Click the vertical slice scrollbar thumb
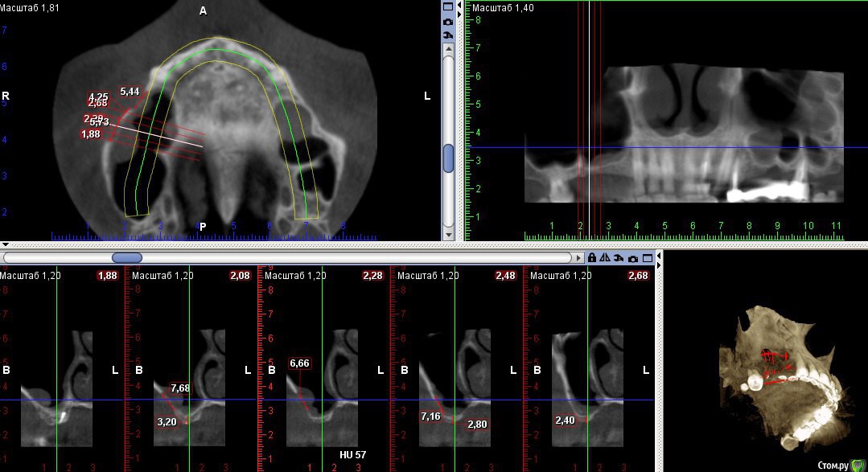The image size is (868, 472). pyautogui.click(x=448, y=158)
